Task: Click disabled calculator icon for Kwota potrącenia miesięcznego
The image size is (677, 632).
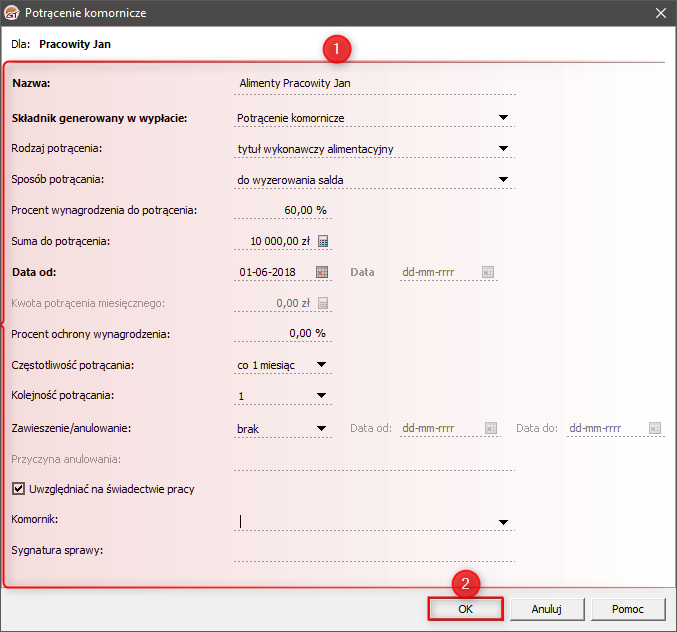Action: 323,303
